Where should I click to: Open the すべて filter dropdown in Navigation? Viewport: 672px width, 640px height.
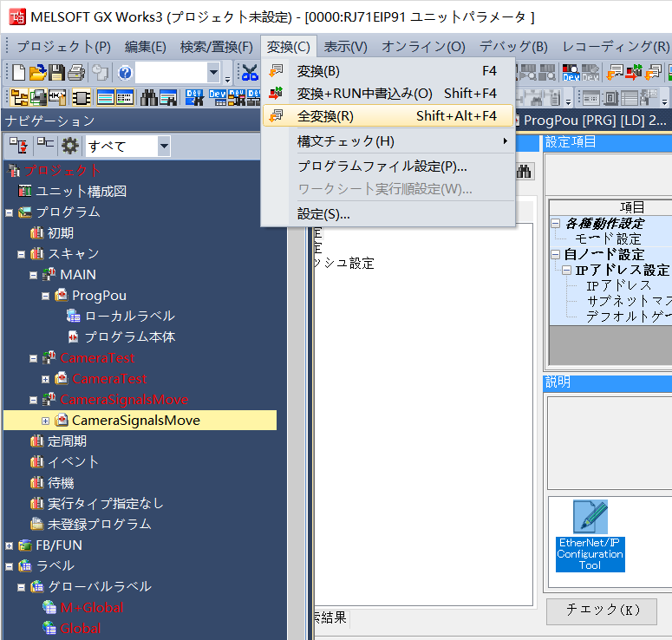coord(164,147)
